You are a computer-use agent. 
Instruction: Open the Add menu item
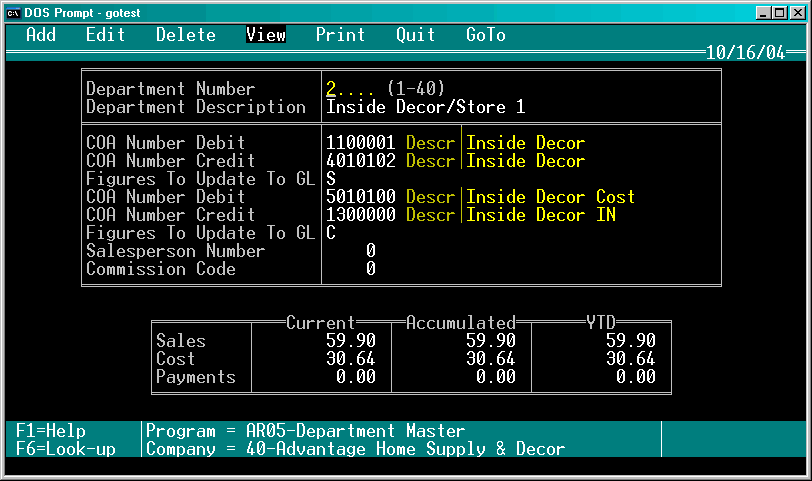[x=41, y=35]
